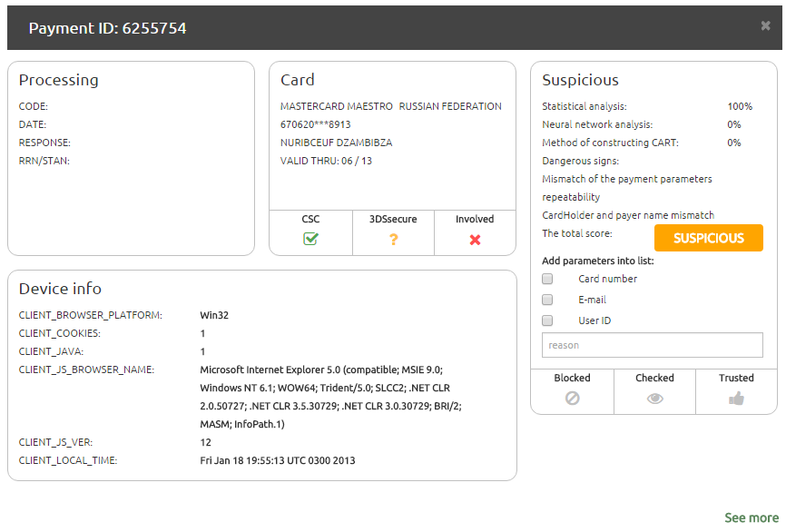The image size is (786, 532).
Task: Click the Involved column label
Action: coord(475,219)
